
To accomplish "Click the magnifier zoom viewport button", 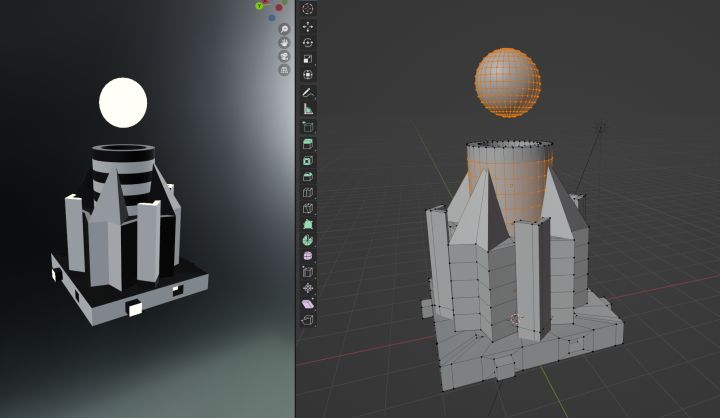I will [x=284, y=30].
